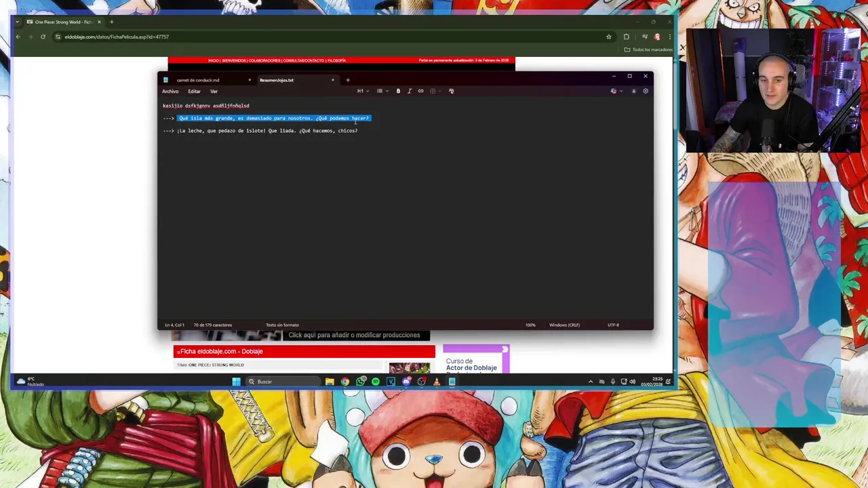
Task: Click 'Click aquí para añadir o modificar producciones'
Action: click(354, 335)
